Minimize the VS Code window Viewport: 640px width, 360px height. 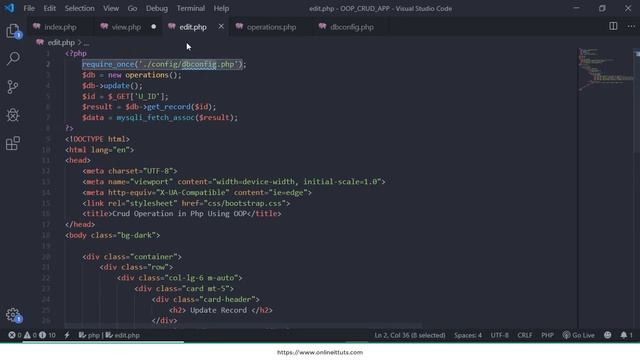coord(576,8)
